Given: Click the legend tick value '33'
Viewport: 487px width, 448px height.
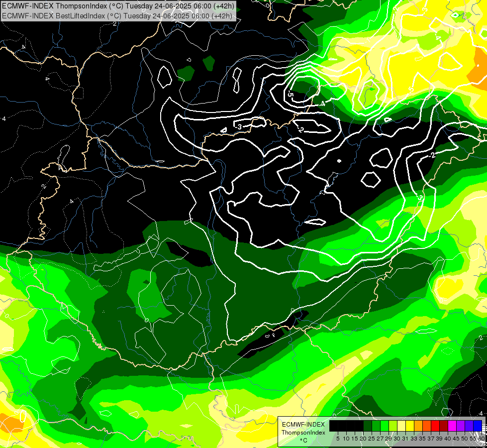Looking at the screenshot, I should [x=414, y=439].
